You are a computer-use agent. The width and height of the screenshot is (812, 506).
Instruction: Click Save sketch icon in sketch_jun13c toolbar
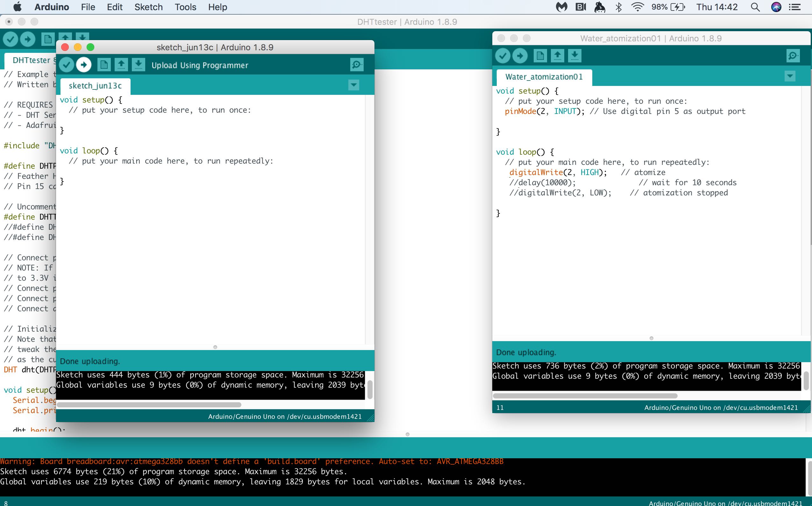tap(138, 65)
